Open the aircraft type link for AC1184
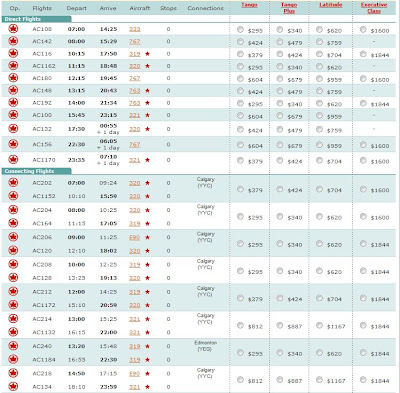Viewport: 400px width, 393px height. coord(135,360)
